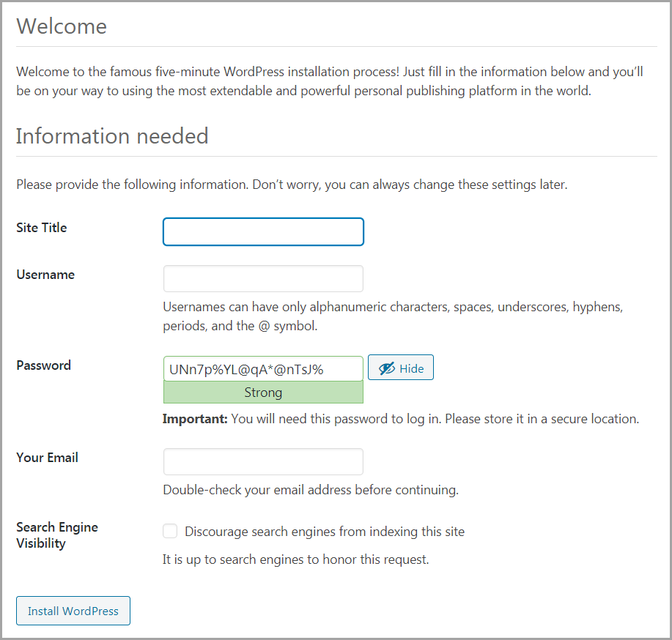
Task: Click the 'Site Title' label
Action: coord(42,228)
